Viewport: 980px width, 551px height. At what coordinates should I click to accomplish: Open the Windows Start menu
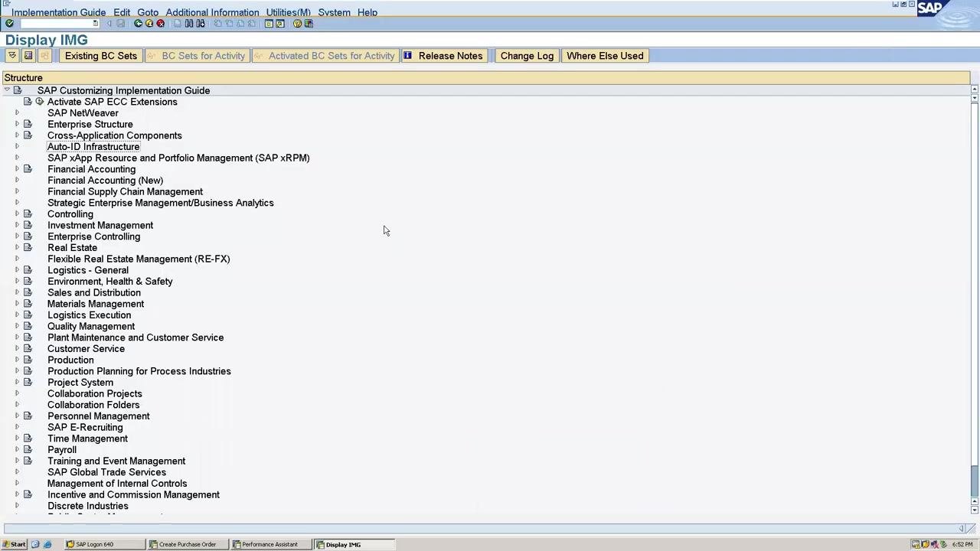coord(14,545)
